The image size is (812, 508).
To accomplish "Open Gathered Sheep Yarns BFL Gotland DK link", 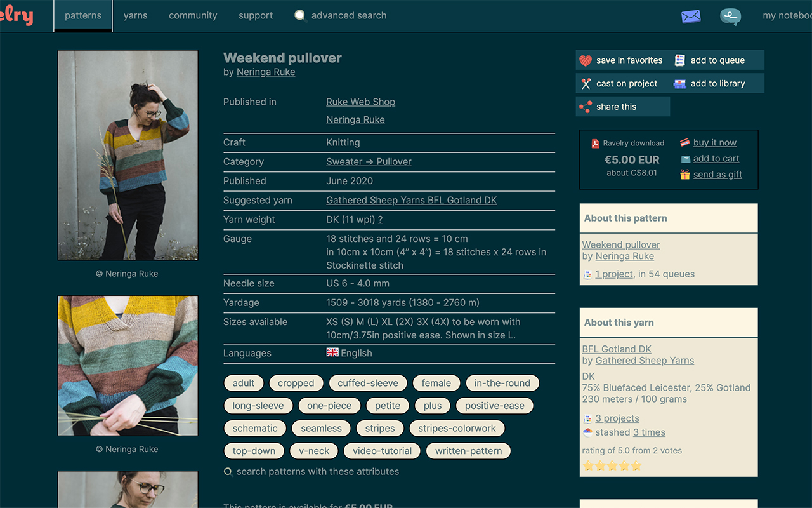I will point(411,200).
